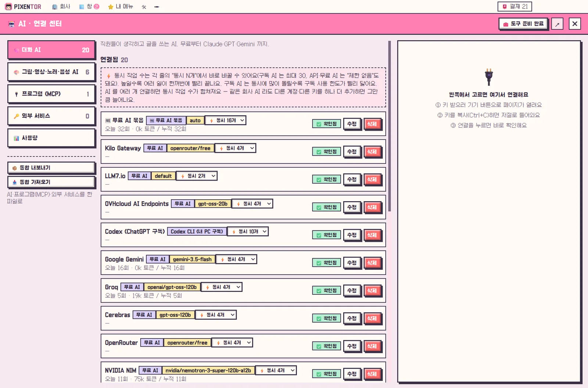Click the 도구 준비 완료 button
This screenshot has width=588, height=388.
(x=523, y=23)
